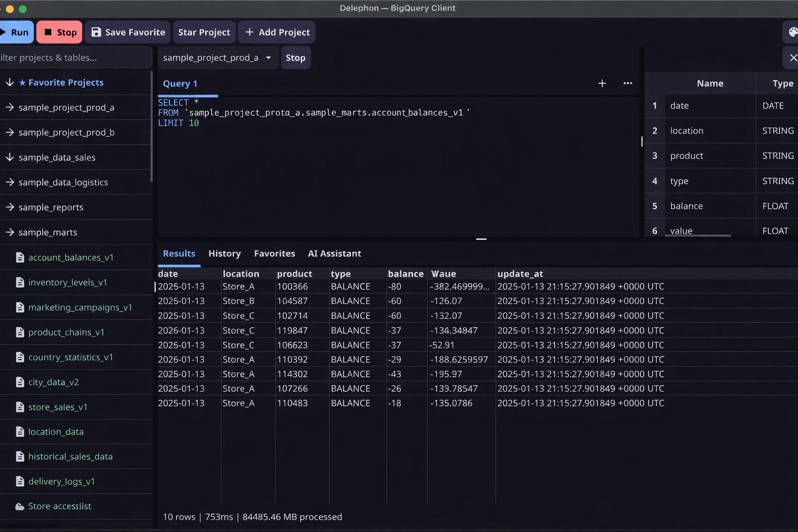This screenshot has width=798, height=532.
Task: Open the Store access list entry
Action: click(60, 506)
